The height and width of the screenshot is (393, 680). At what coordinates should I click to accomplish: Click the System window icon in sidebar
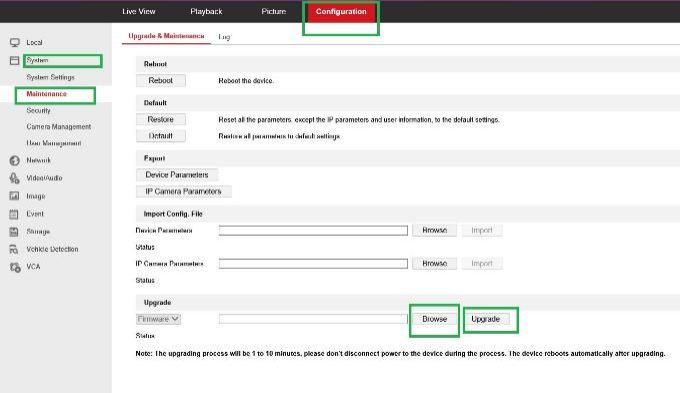14,60
